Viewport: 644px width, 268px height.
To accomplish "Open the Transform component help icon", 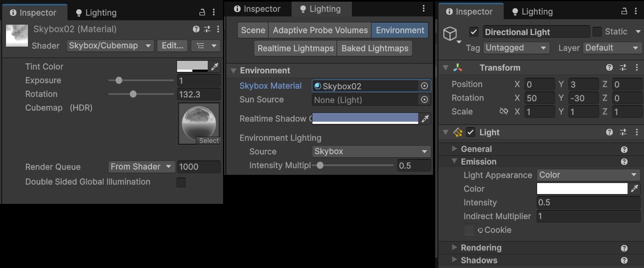I will click(609, 67).
